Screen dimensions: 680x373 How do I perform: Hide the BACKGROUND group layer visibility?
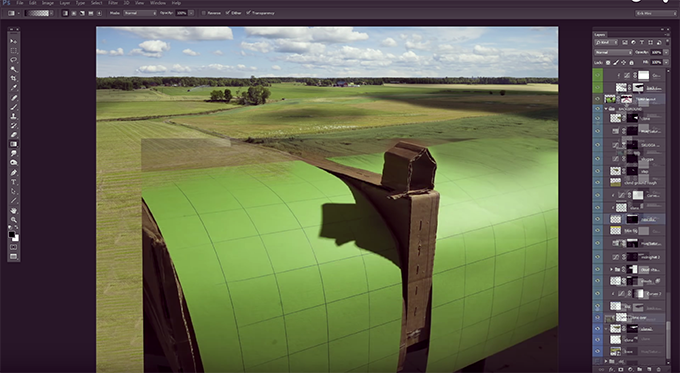[x=598, y=109]
